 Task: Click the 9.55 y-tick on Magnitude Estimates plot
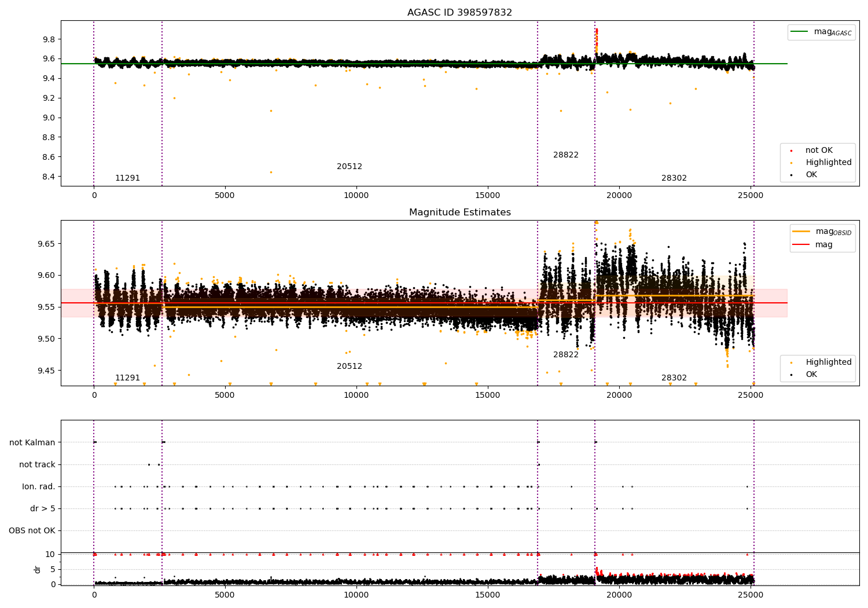46,307
